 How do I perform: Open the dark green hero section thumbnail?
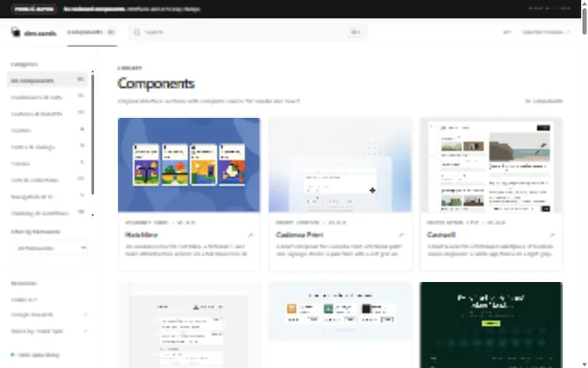[491, 325]
